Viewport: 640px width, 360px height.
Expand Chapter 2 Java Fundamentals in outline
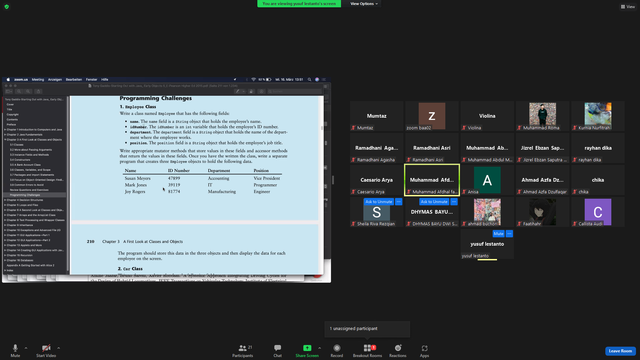(5, 134)
